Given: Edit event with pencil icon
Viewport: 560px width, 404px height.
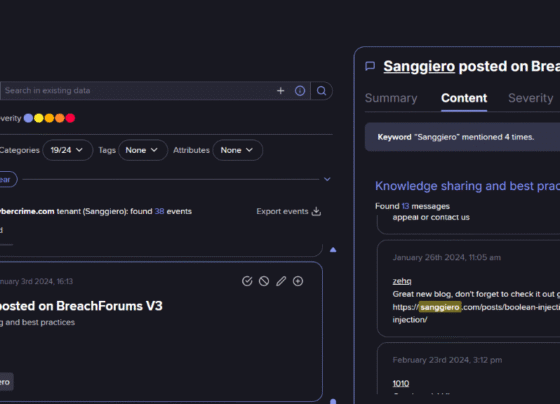Looking at the screenshot, I should [x=281, y=281].
